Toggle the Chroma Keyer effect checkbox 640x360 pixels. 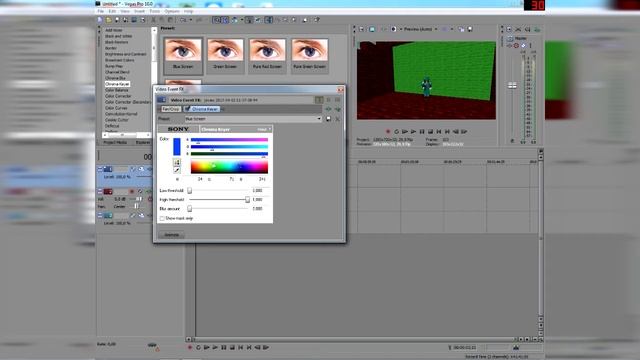coord(187,109)
